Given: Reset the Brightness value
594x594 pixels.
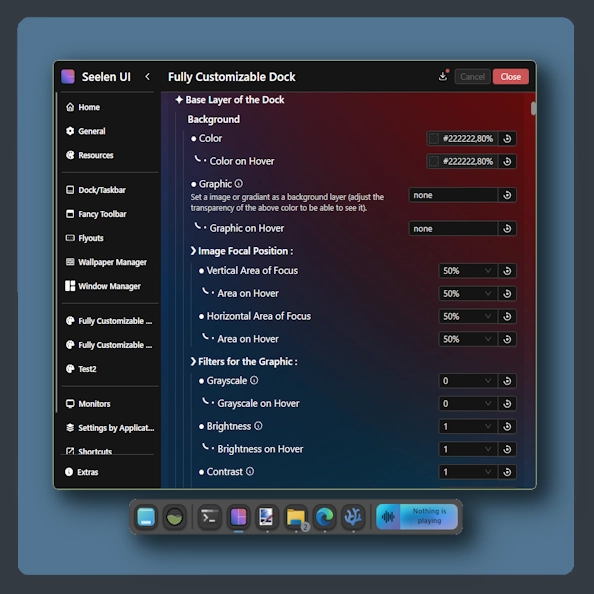Looking at the screenshot, I should click(x=507, y=427).
